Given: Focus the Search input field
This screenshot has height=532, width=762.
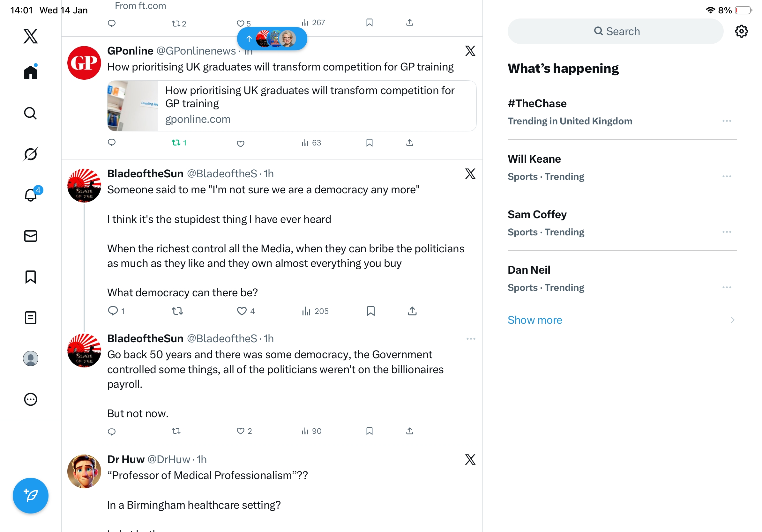Looking at the screenshot, I should pos(616,32).
